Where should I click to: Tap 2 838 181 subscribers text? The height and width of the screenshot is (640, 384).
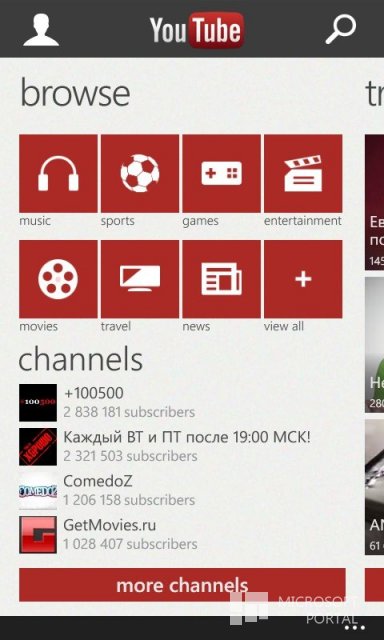tap(129, 412)
